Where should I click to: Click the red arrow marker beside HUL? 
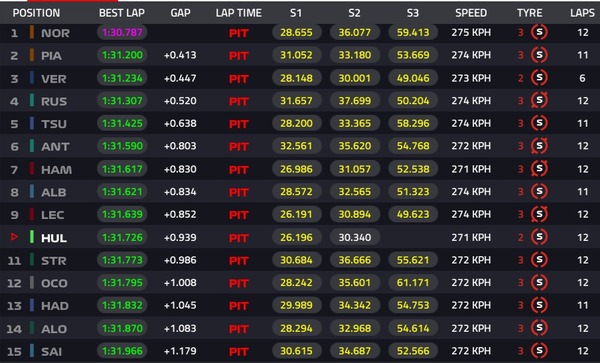pyautogui.click(x=14, y=237)
